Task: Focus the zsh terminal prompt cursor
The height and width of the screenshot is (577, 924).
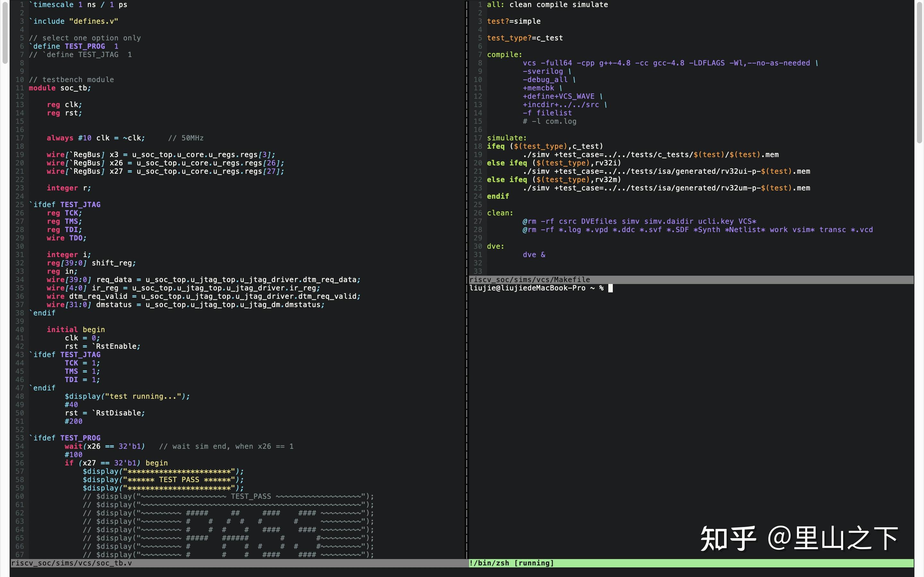Action: click(x=610, y=288)
